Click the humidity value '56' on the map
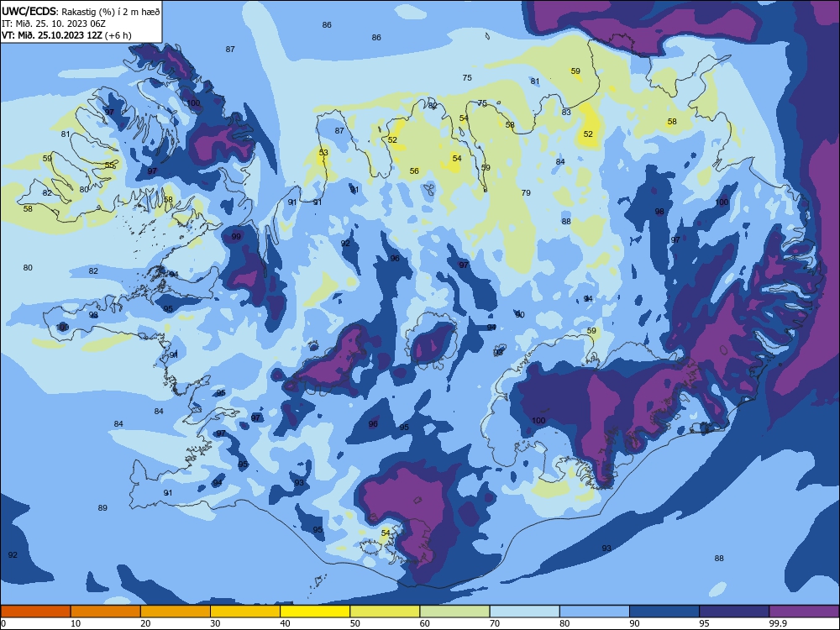The width and height of the screenshot is (840, 630). coord(414,171)
